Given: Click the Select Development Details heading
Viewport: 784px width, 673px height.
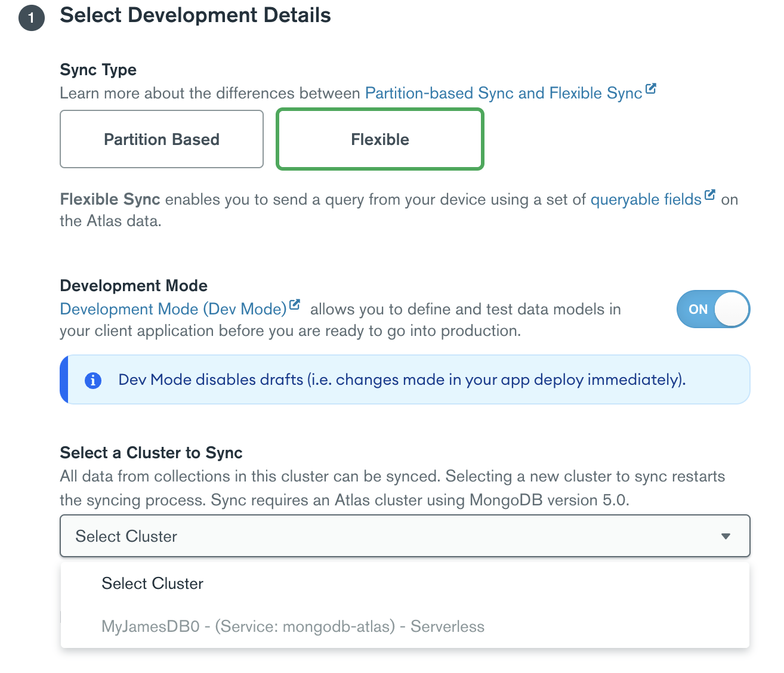Looking at the screenshot, I should pyautogui.click(x=195, y=16).
